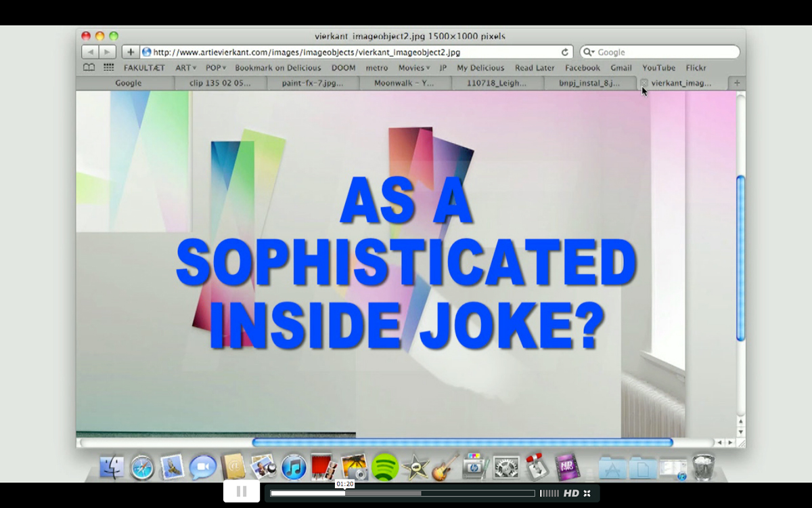Open a new tab with the plus button
The image size is (812, 508).
pyautogui.click(x=737, y=83)
